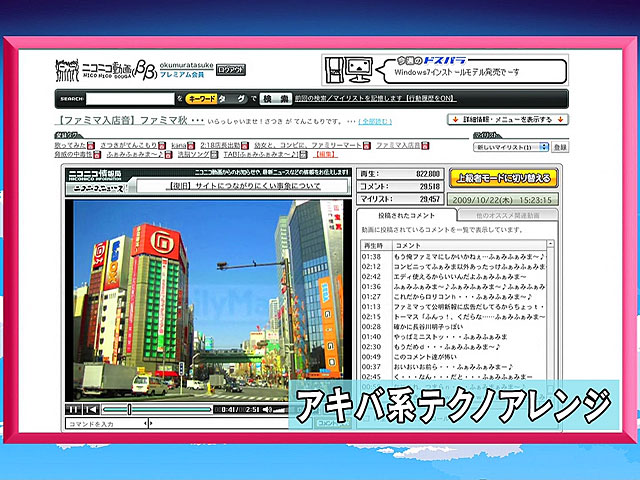The width and height of the screenshot is (640, 480).
Task: Expand 詳細情報・メニューを表示する panel
Action: (508, 120)
